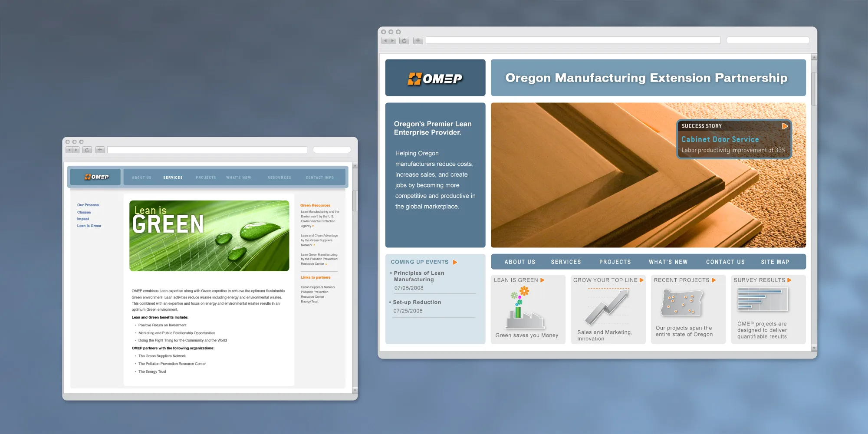Click back arrow in right browser window
Image resolution: width=868 pixels, height=434 pixels.
(385, 41)
